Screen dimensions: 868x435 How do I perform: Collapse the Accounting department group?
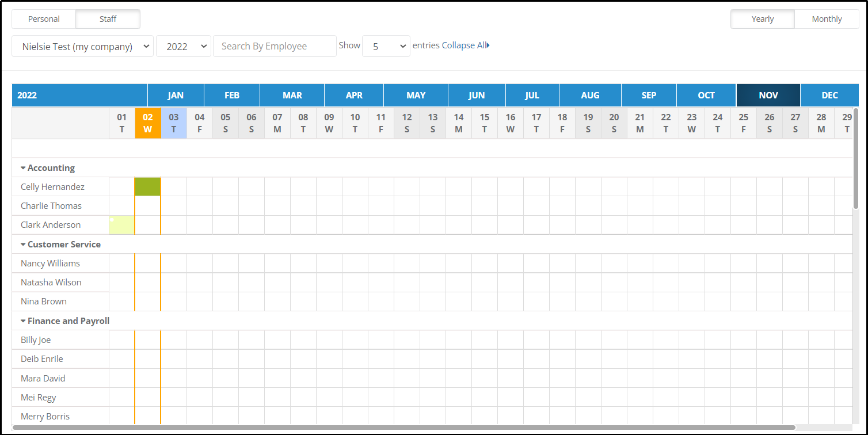tap(48, 168)
